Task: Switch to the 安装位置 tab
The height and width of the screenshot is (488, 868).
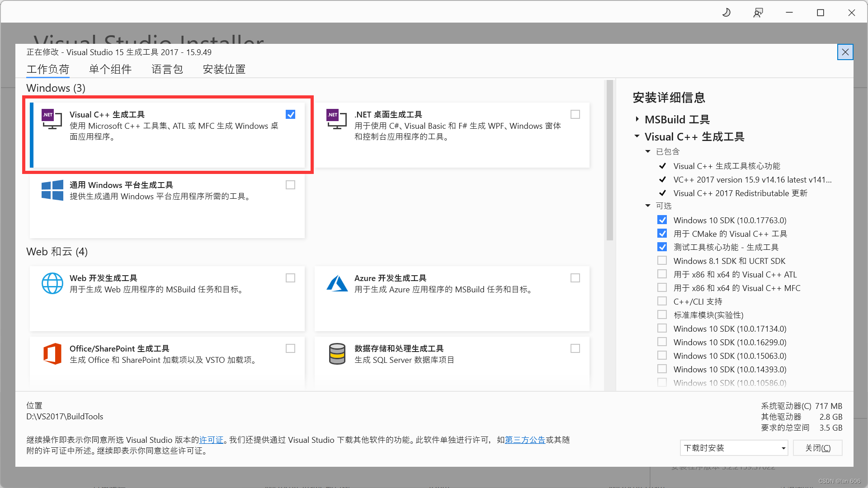Action: point(224,69)
